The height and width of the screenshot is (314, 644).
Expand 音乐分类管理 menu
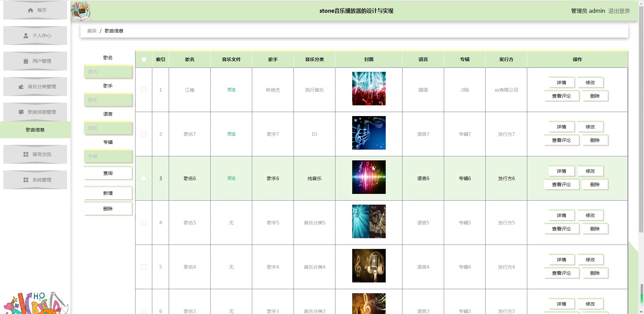click(x=35, y=87)
